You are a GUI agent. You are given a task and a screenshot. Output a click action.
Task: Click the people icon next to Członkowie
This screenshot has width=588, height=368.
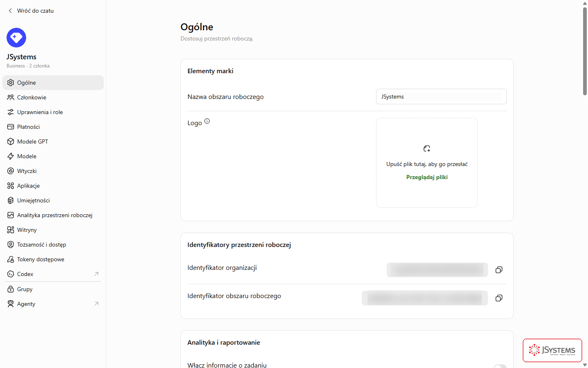coord(11,97)
